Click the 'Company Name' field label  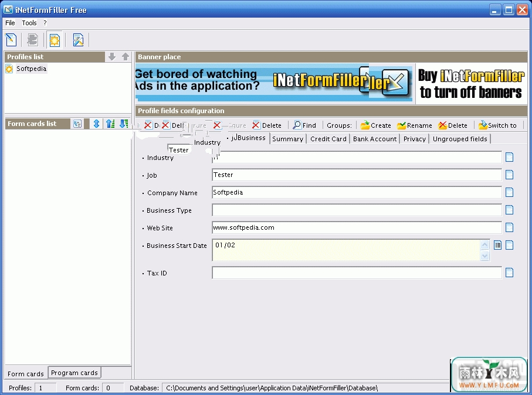(x=172, y=193)
